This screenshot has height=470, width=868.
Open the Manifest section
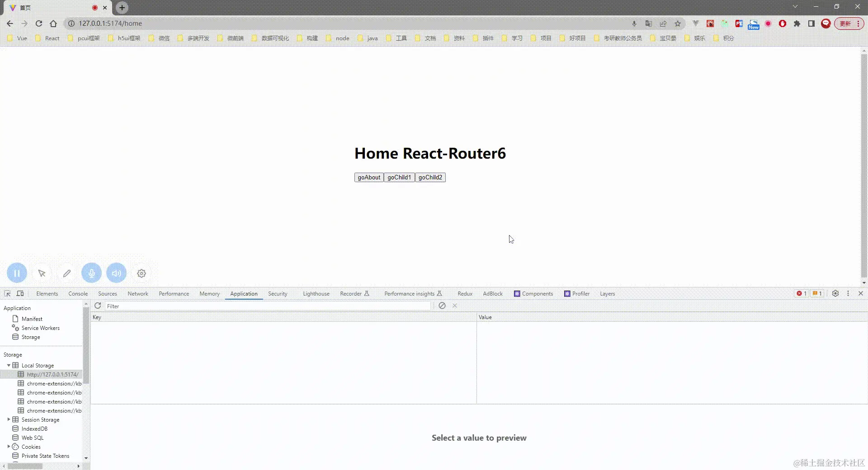pyautogui.click(x=32, y=319)
